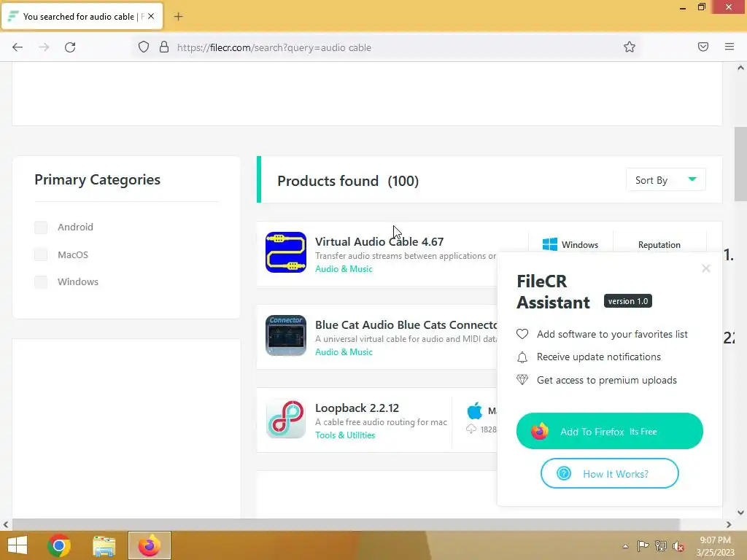Click the version 1.0 badge

628,301
